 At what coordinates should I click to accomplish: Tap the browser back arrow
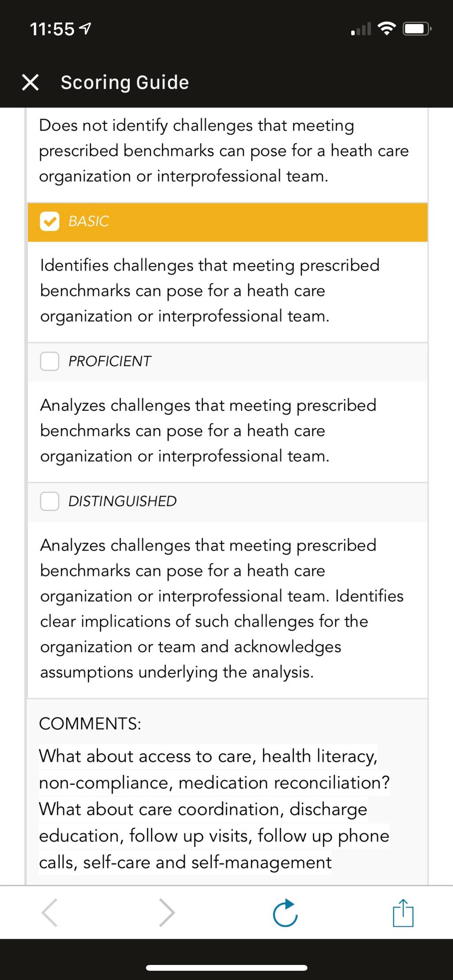(x=49, y=912)
